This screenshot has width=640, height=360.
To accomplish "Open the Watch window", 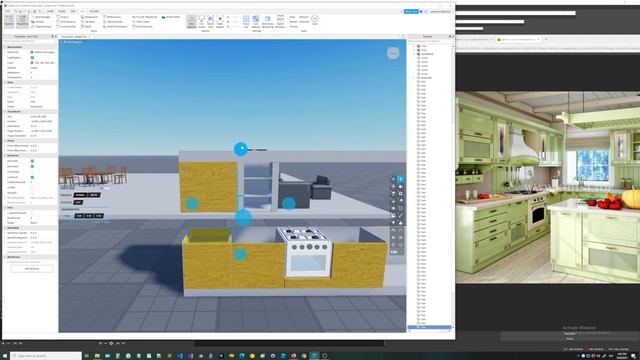I will pos(87,27).
